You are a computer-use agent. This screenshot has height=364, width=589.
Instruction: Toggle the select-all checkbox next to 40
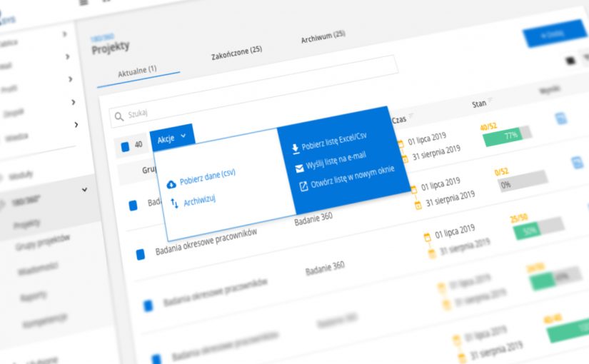pos(126,146)
